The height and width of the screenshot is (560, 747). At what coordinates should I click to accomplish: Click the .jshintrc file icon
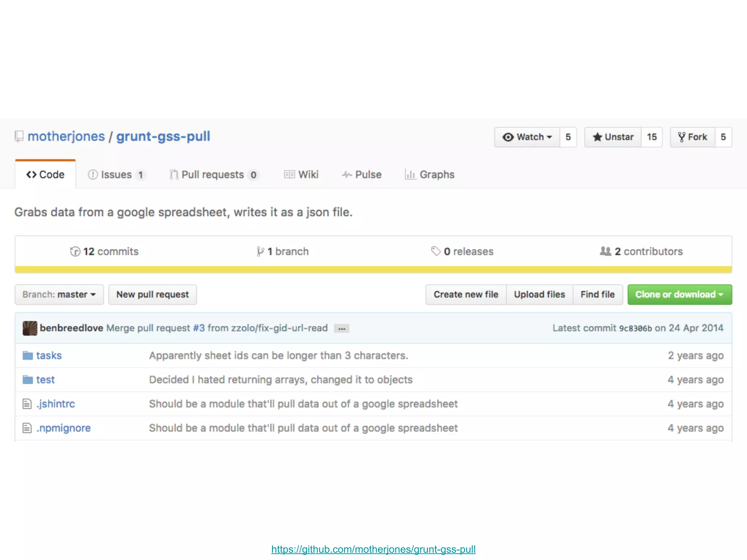click(27, 404)
